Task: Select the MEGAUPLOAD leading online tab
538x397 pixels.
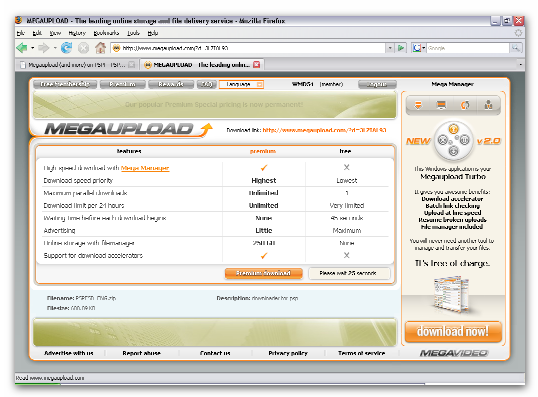Action: (202, 65)
